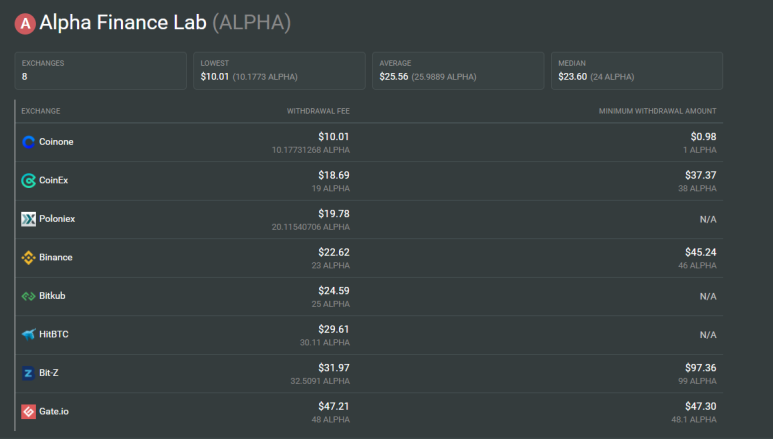
Task: Open the Bitkub exchange link
Action: (x=52, y=295)
